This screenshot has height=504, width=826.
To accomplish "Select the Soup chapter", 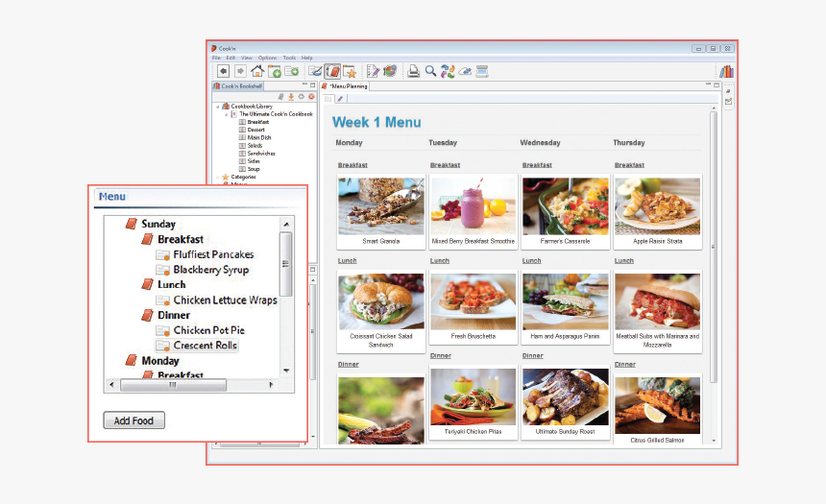I will tap(254, 169).
